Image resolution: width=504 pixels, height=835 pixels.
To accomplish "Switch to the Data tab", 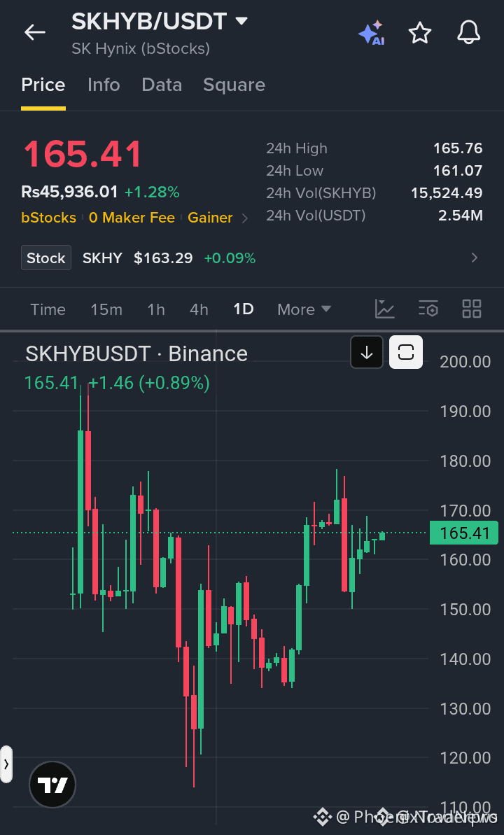I will [x=162, y=85].
